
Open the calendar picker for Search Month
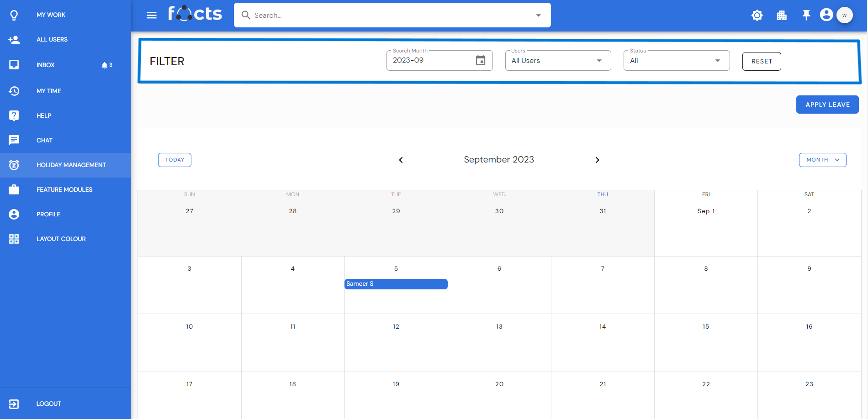(x=481, y=60)
